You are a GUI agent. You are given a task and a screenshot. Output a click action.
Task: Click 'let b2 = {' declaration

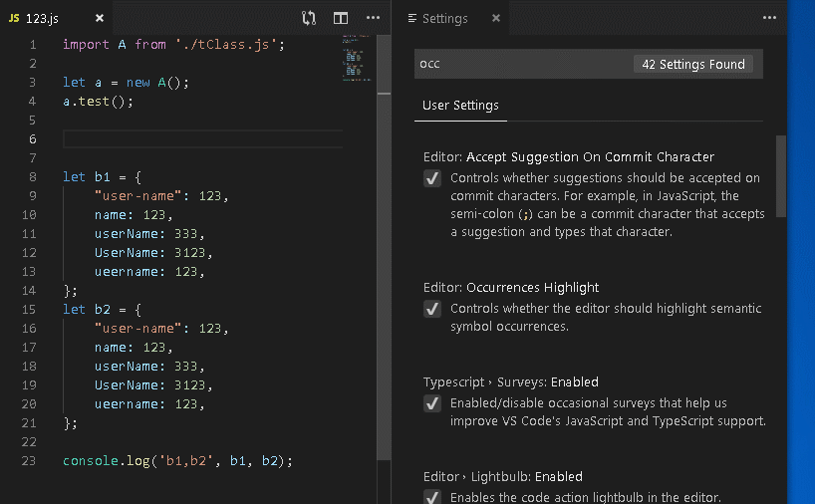coord(102,310)
